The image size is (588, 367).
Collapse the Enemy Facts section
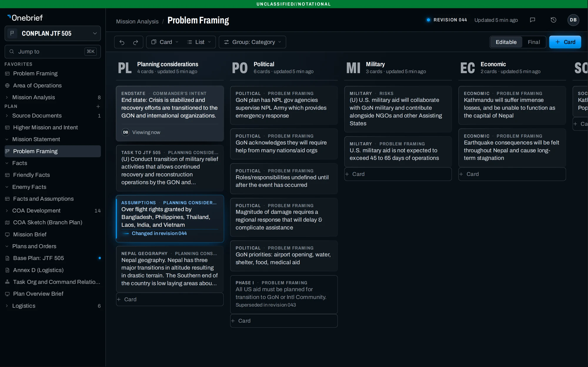click(x=7, y=187)
